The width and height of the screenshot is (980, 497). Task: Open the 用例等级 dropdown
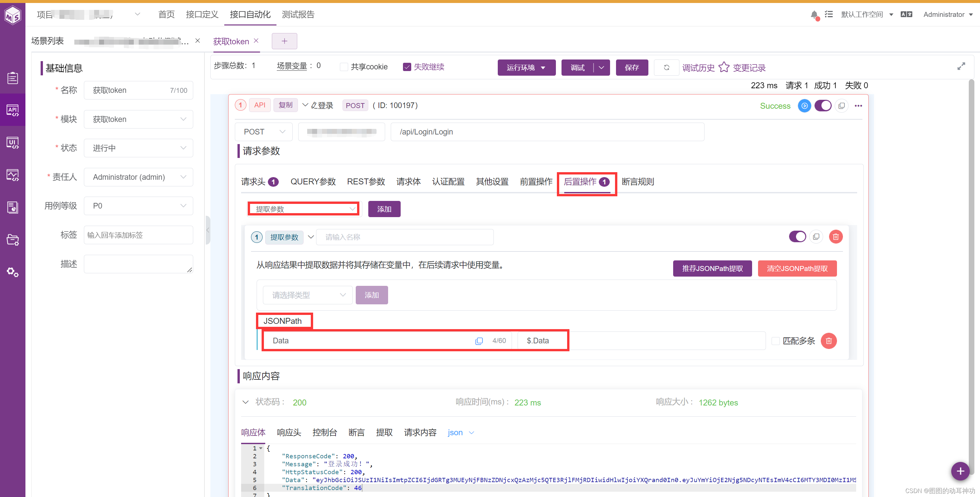(x=138, y=206)
